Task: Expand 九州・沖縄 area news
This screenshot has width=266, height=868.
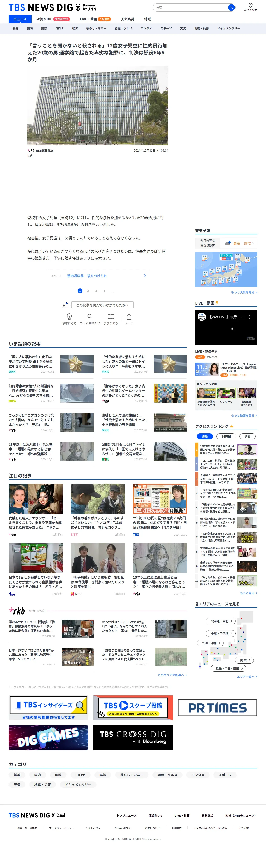Action: click(x=210, y=643)
